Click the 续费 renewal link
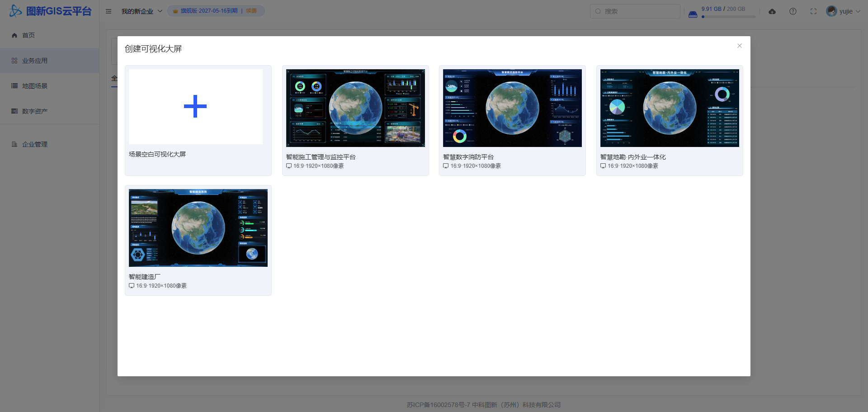The width and height of the screenshot is (868, 412). coord(251,11)
